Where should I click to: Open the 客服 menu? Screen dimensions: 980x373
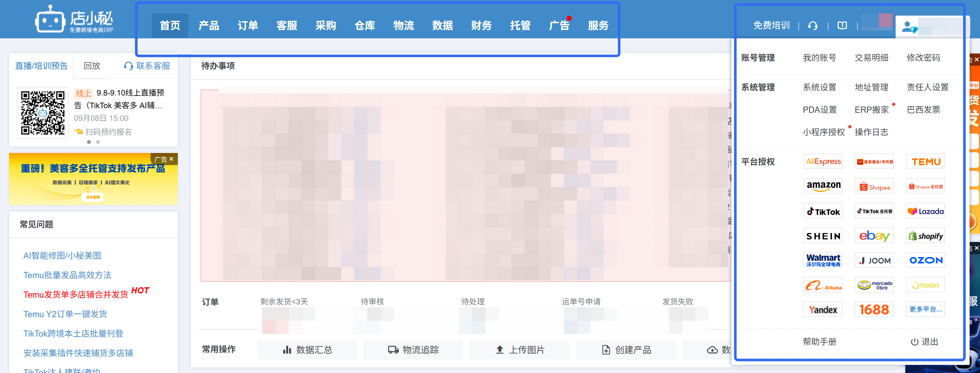287,26
